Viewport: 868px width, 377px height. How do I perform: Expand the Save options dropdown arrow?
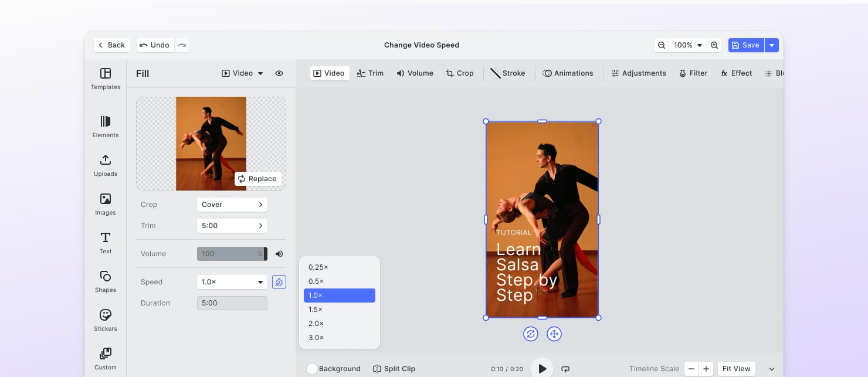coord(772,45)
